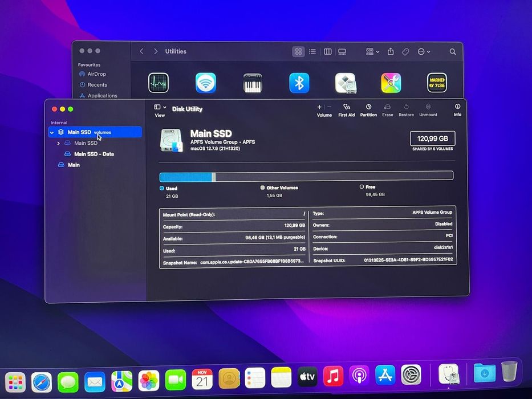Open Launchpad from the Dock
This screenshot has height=399, width=532.
click(15, 382)
